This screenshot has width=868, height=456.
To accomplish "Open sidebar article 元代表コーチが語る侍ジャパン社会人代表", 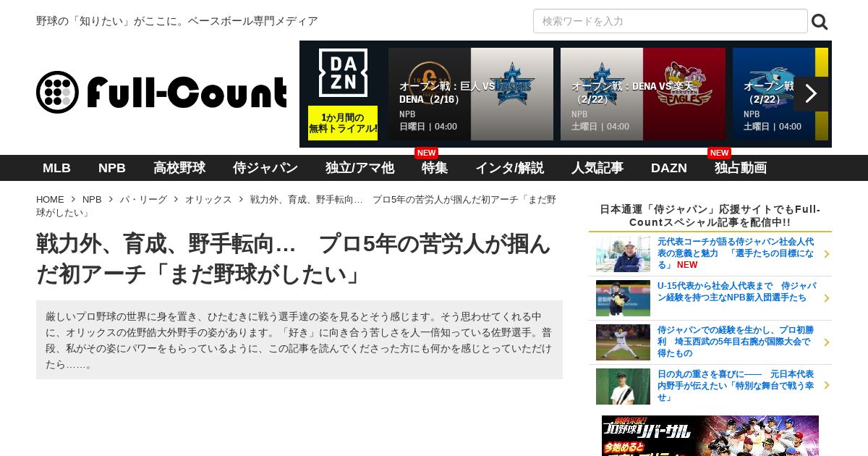I will [x=736, y=253].
